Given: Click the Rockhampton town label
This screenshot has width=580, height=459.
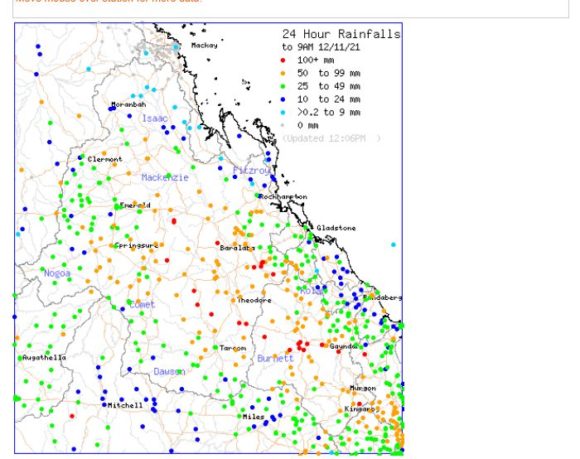Looking at the screenshot, I should point(283,197).
